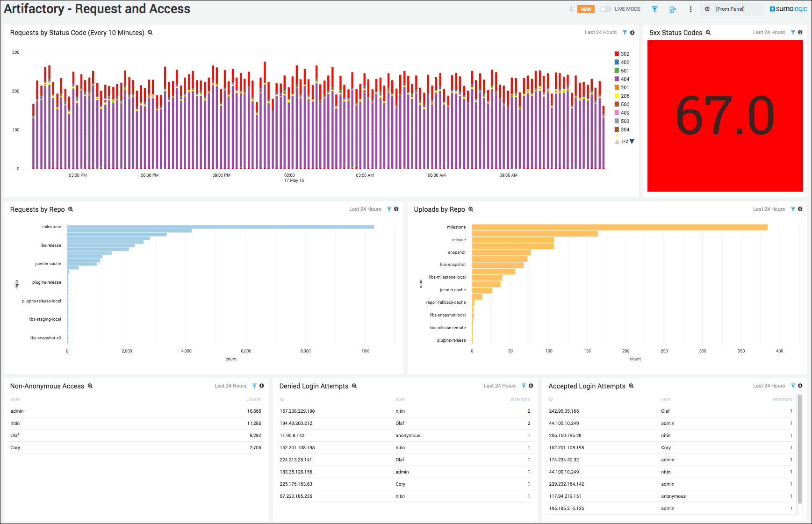
Task: Toggle the 302 series in chart legend
Action: 625,54
